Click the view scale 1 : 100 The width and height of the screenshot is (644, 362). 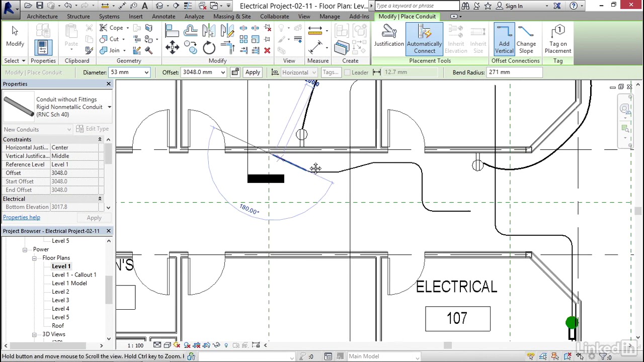click(135, 345)
